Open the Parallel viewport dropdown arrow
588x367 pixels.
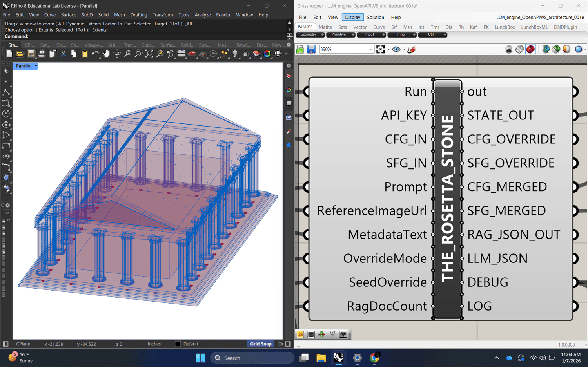36,66
